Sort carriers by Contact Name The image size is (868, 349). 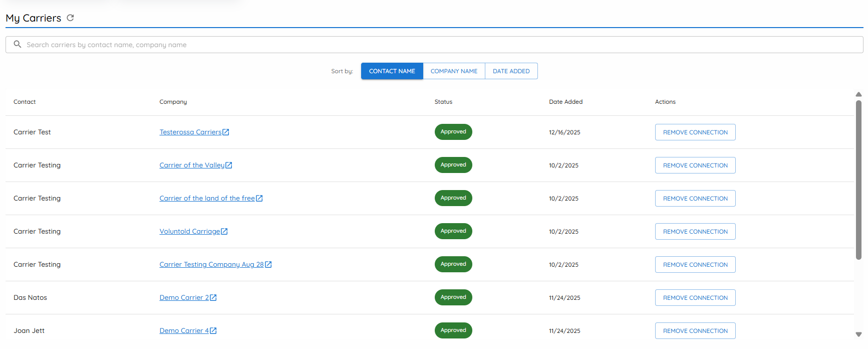(x=392, y=71)
